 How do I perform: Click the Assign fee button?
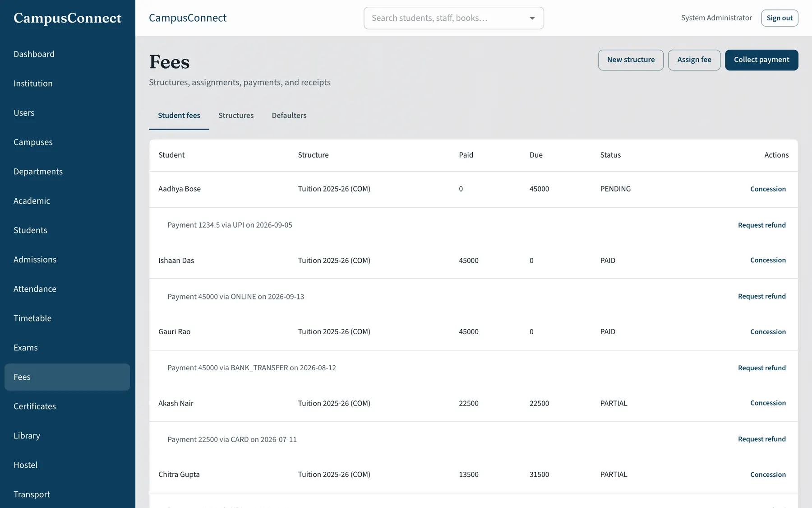coord(694,60)
